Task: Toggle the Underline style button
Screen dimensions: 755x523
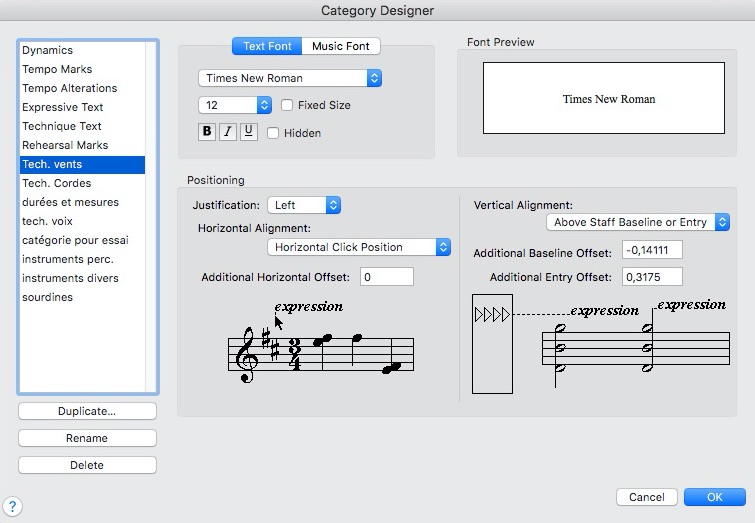Action: (248, 131)
